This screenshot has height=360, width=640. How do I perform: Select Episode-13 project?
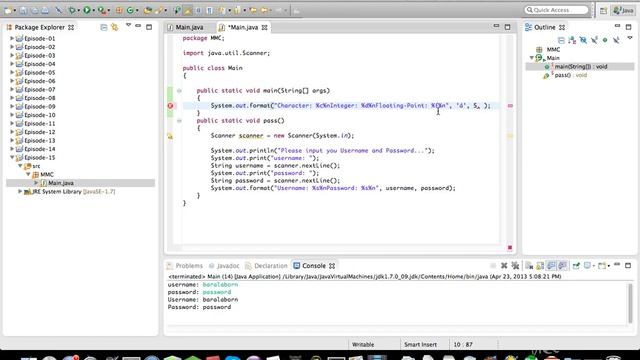(40, 140)
